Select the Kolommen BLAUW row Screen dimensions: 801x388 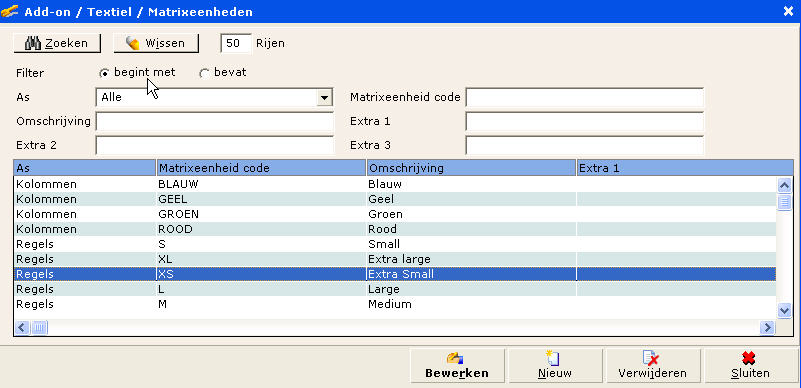[x=395, y=184]
